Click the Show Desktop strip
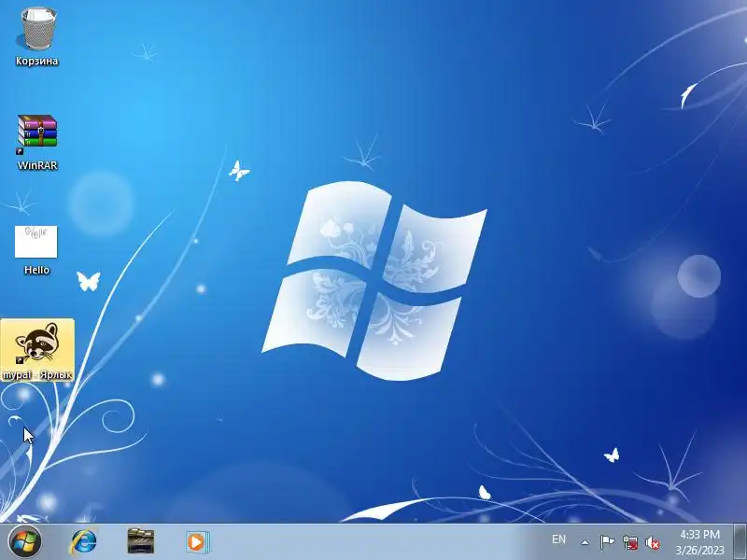The image size is (747, 560). tap(740, 541)
